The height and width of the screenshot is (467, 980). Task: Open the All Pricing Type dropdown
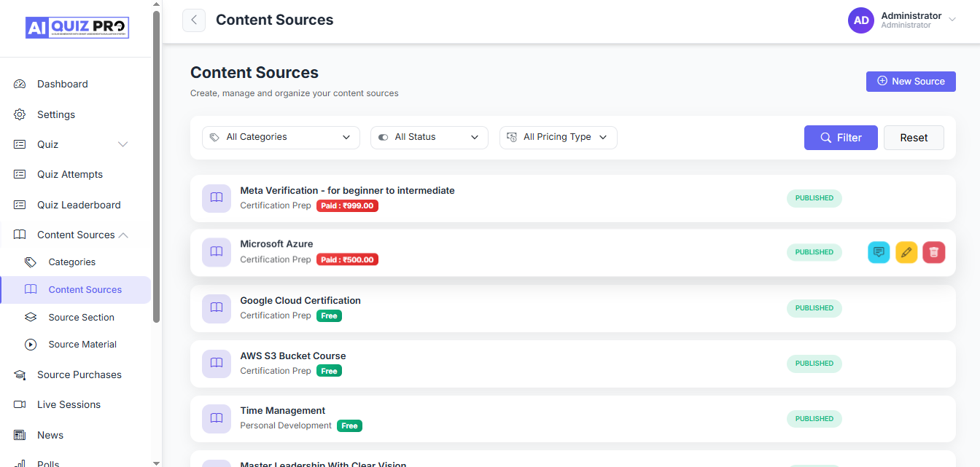559,137
